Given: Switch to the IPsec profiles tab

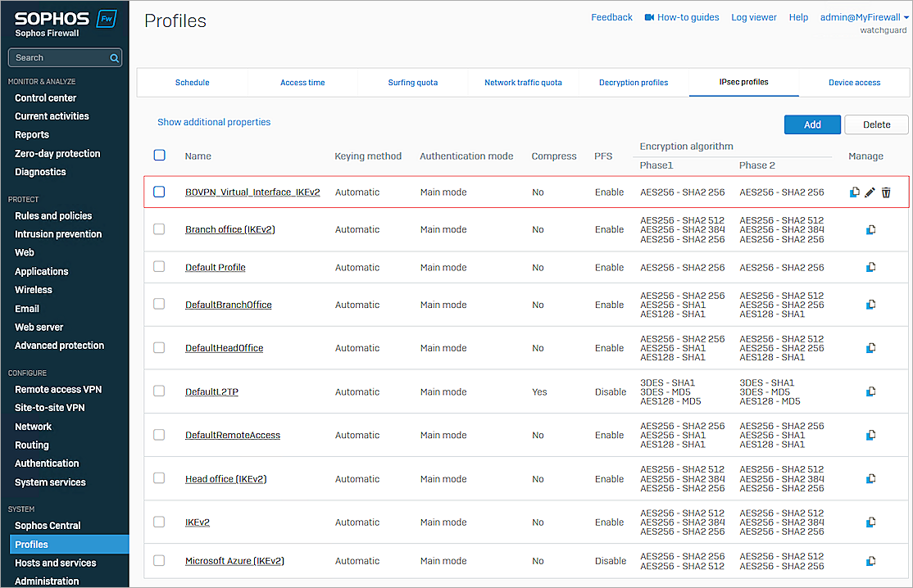Looking at the screenshot, I should 743,82.
